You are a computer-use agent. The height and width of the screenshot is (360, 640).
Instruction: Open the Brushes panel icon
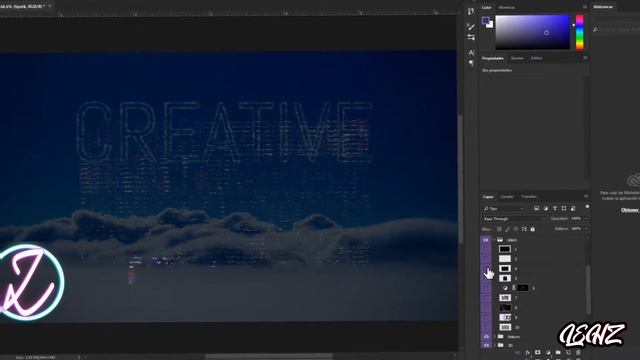pos(471,27)
